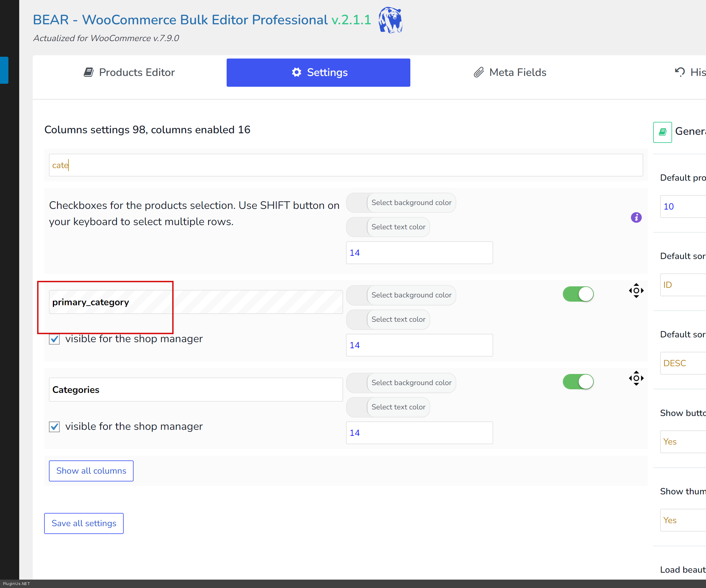
Task: Click the Show all columns button
Action: (x=91, y=471)
